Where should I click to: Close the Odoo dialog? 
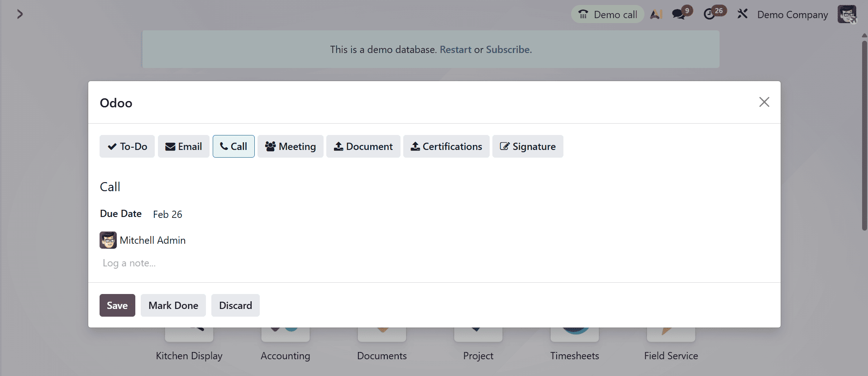pyautogui.click(x=764, y=102)
